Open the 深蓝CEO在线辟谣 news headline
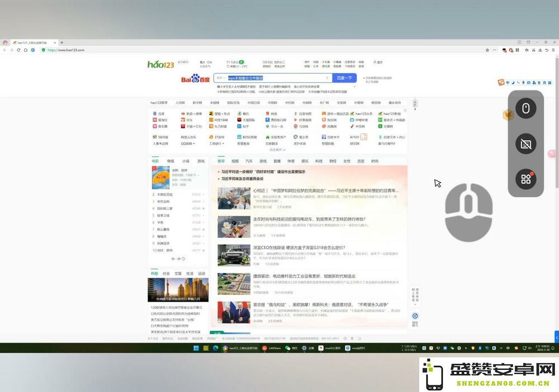559x392 pixels. tap(299, 247)
